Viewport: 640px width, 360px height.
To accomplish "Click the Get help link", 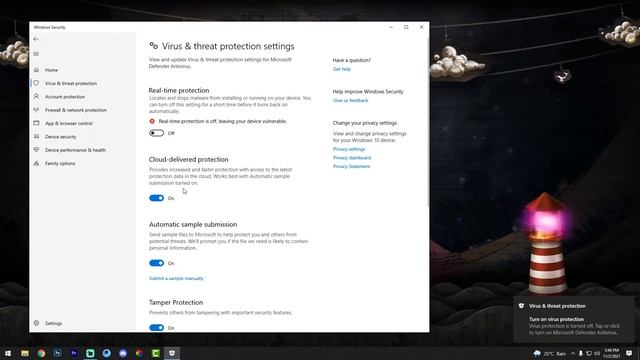I will [342, 69].
